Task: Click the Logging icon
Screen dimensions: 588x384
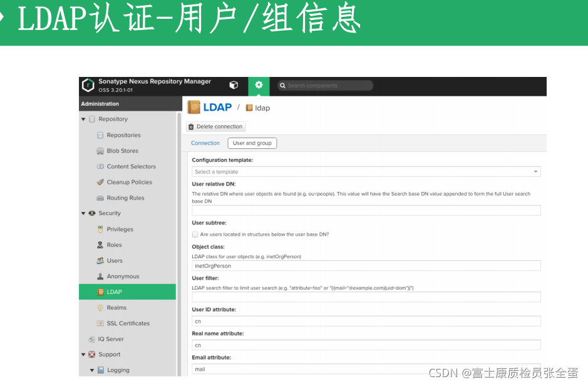Action: pyautogui.click(x=100, y=370)
